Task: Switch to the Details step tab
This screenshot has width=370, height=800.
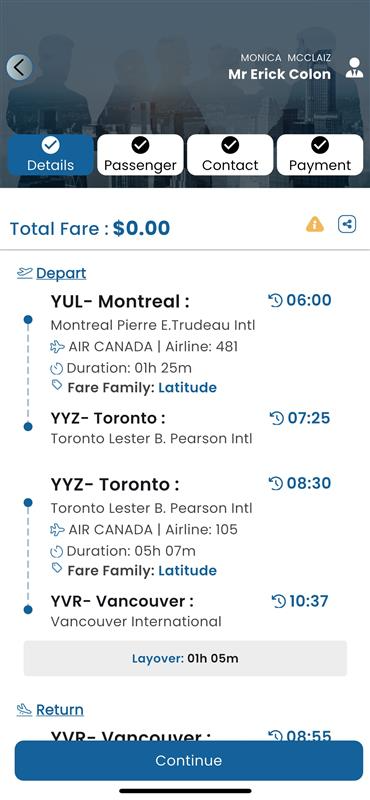Action: coord(51,155)
